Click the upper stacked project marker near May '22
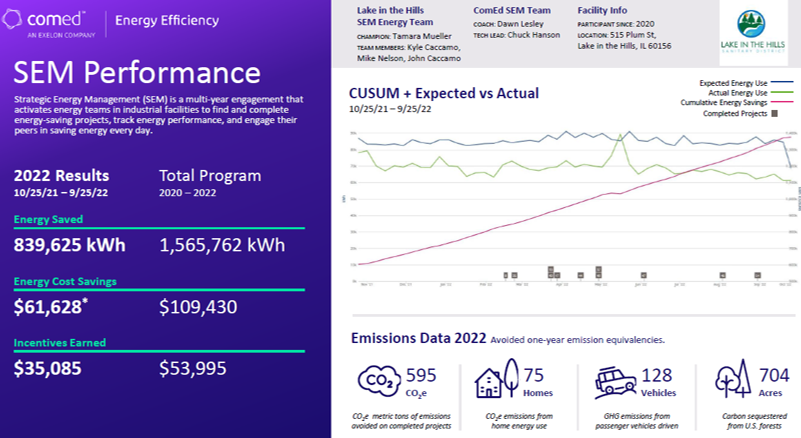 point(598,269)
